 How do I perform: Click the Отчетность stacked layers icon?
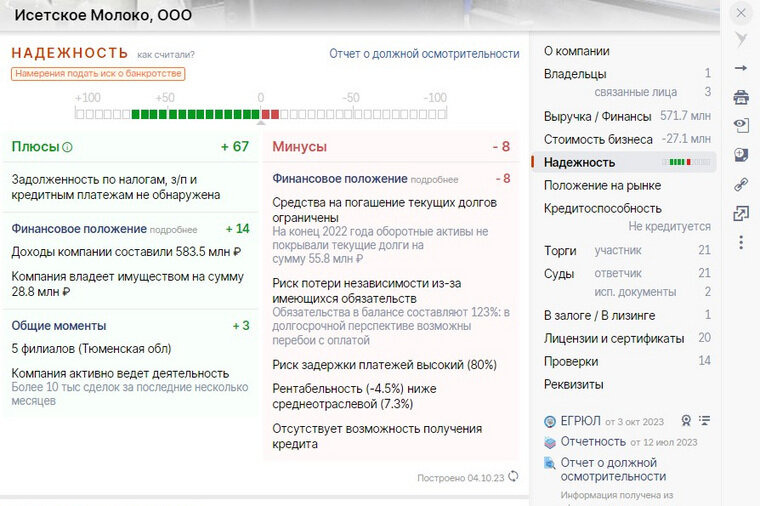tap(550, 442)
